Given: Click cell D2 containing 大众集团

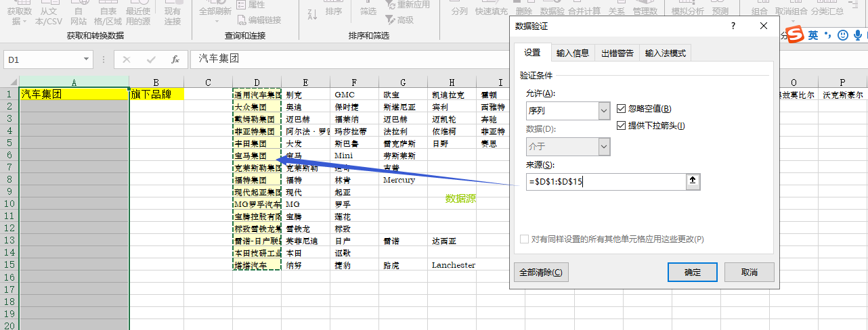Looking at the screenshot, I should pos(257,107).
